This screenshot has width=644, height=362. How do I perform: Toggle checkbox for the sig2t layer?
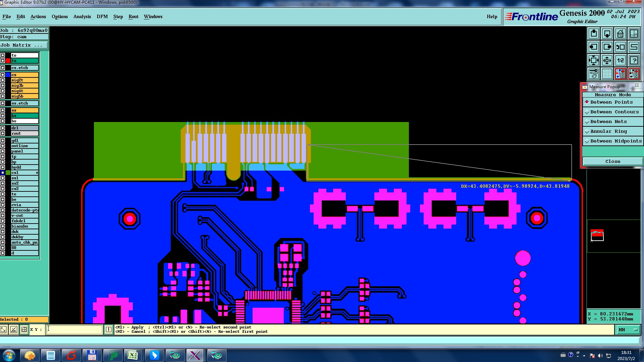click(x=3, y=80)
